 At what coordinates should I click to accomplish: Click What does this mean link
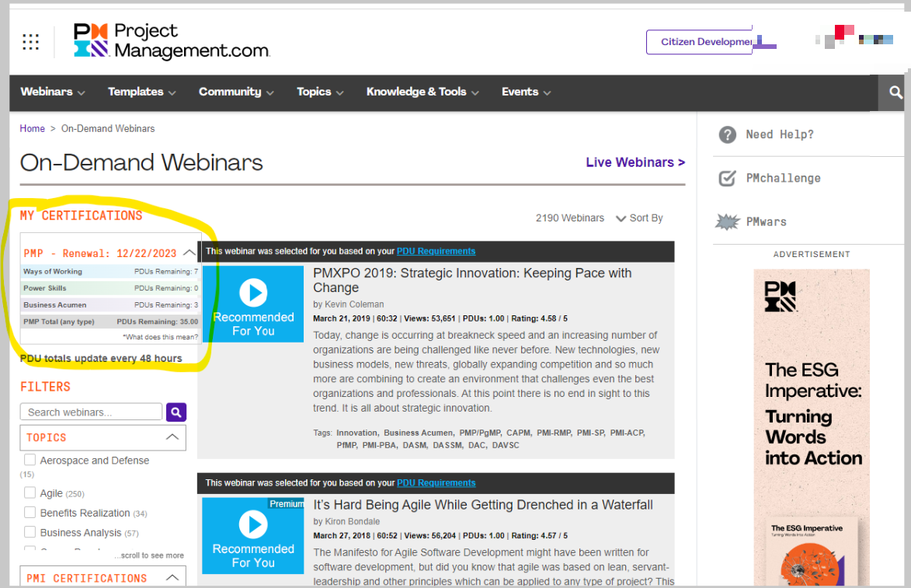(x=160, y=337)
